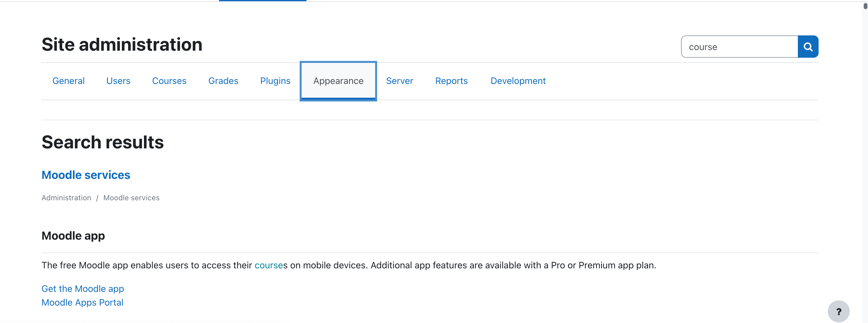Open the Moodle services heading link

(x=86, y=175)
